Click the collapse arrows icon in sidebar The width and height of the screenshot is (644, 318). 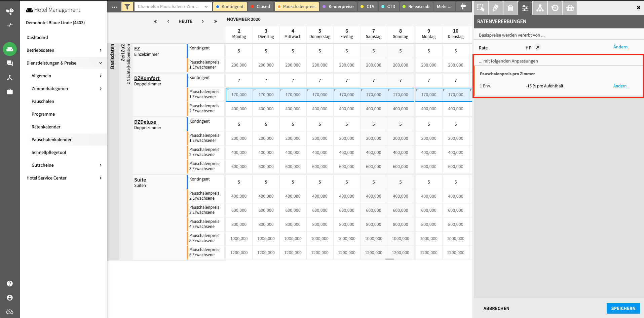coord(10,25)
